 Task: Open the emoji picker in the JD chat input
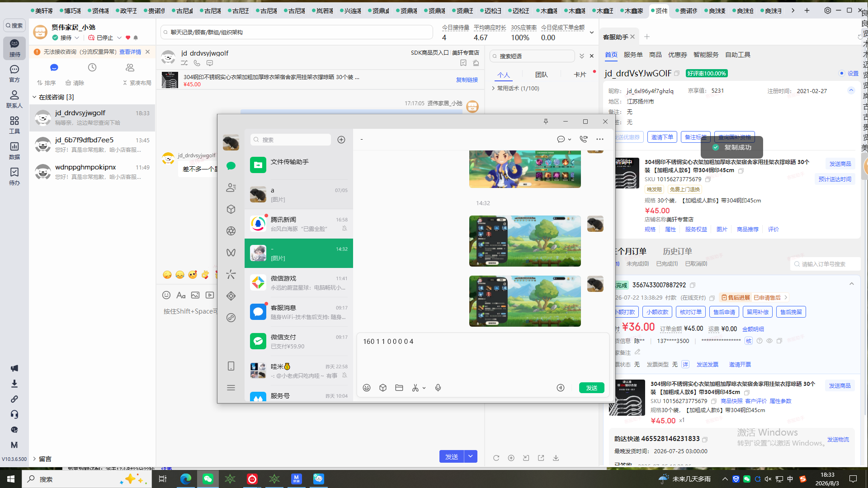[x=166, y=295]
